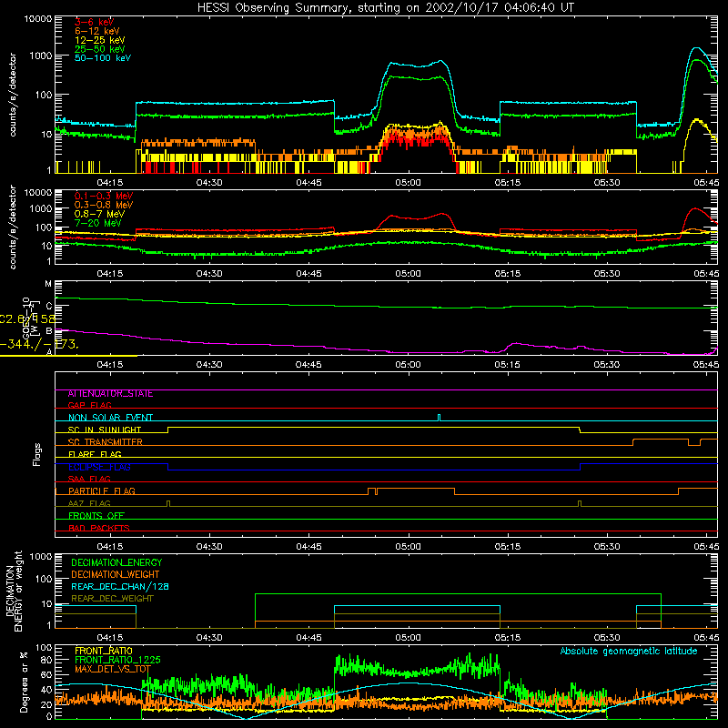Click the ATTENUATOR_STATE flag label
The height and width of the screenshot is (728, 728).
coord(110,394)
